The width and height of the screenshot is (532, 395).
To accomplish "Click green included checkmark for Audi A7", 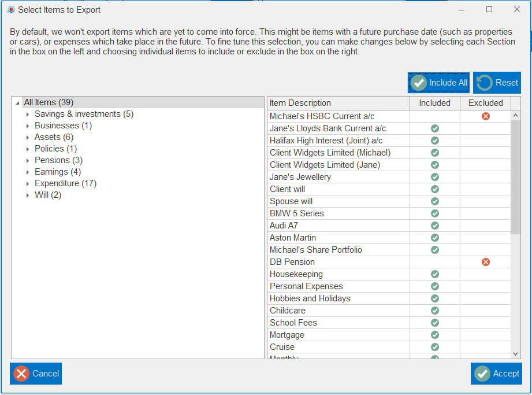I will 434,226.
